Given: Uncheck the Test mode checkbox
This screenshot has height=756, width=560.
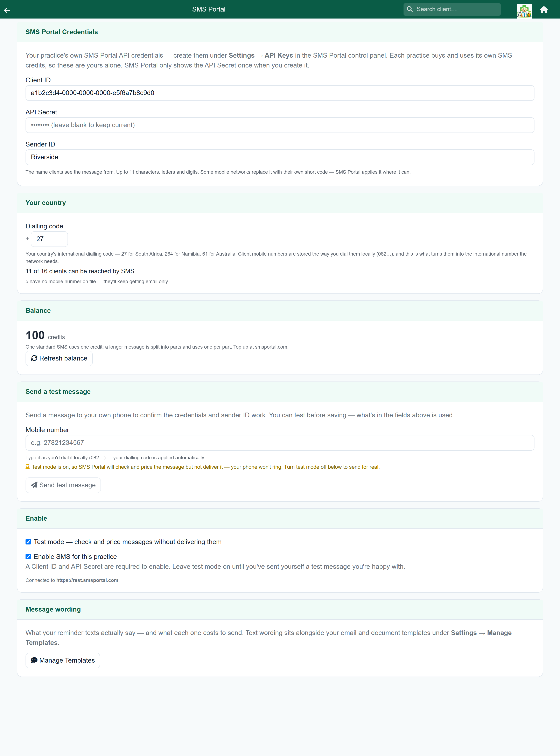Looking at the screenshot, I should click(28, 542).
